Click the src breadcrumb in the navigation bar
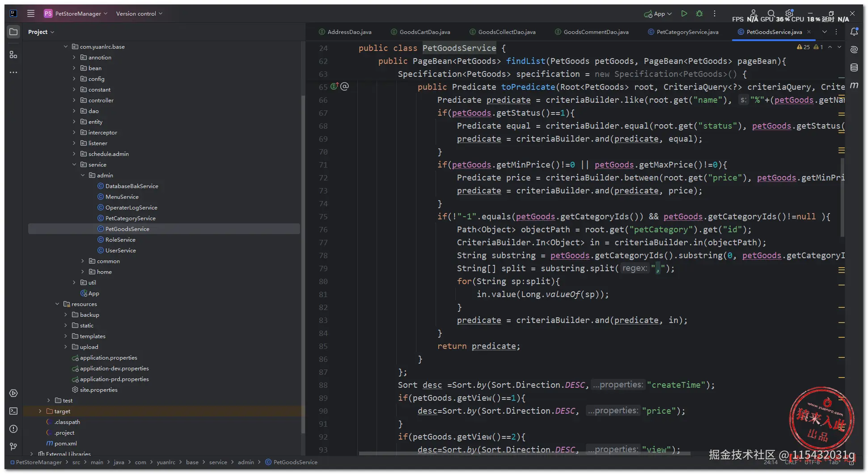The width and height of the screenshot is (868, 474). pos(76,462)
